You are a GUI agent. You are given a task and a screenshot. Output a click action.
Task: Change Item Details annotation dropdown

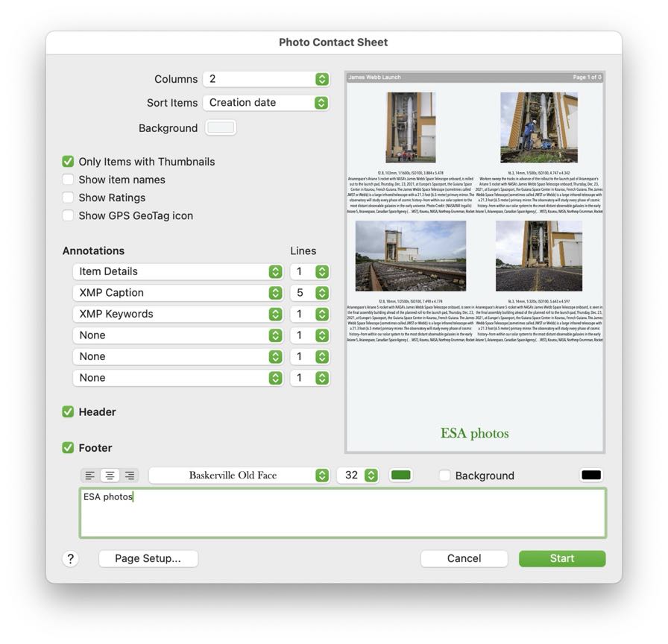click(177, 272)
